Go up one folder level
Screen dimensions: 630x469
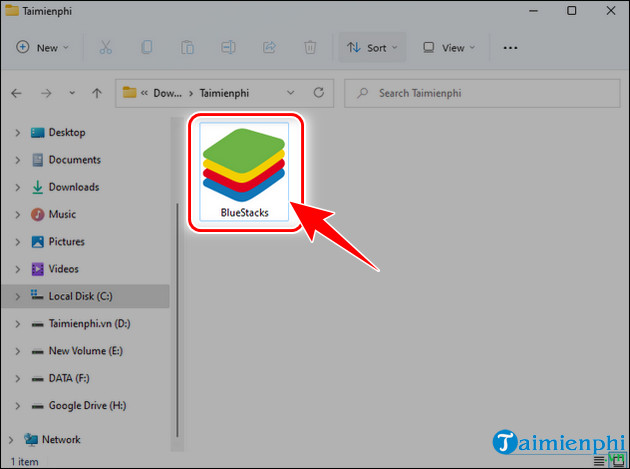click(x=97, y=93)
